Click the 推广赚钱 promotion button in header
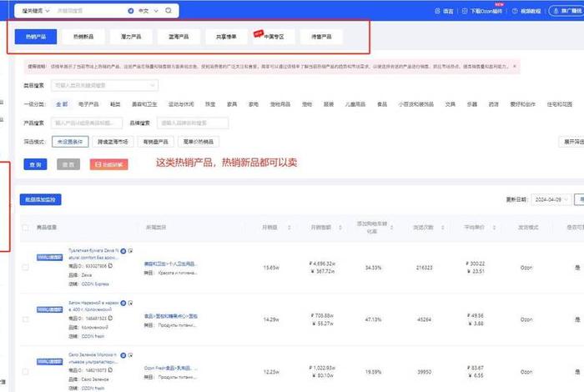The image size is (584, 392). coord(566,11)
